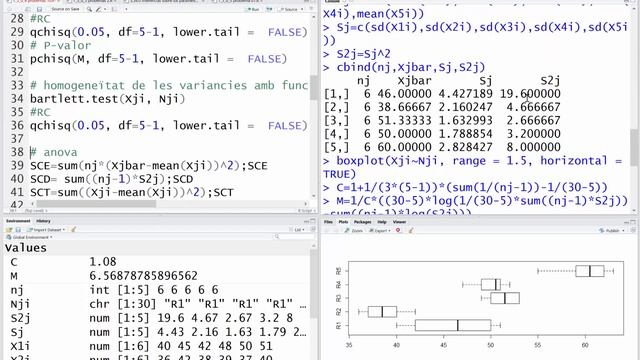Open the Publish dropdown arrow

pos(623,231)
